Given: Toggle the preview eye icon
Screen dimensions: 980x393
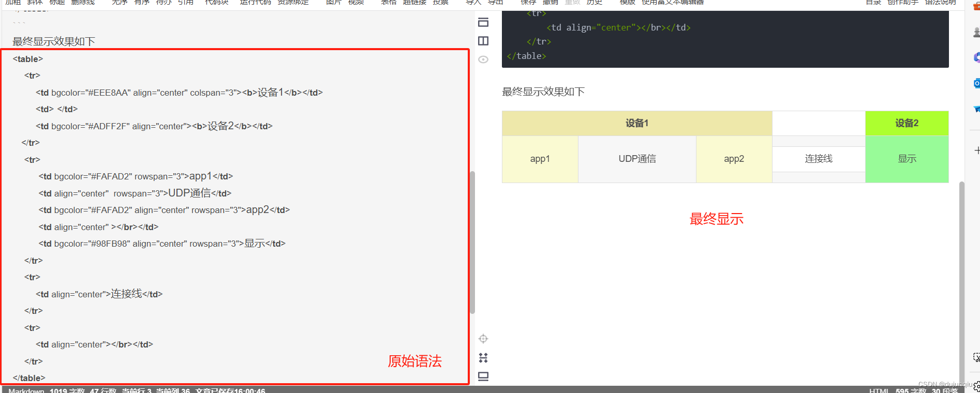Looking at the screenshot, I should pyautogui.click(x=483, y=59).
